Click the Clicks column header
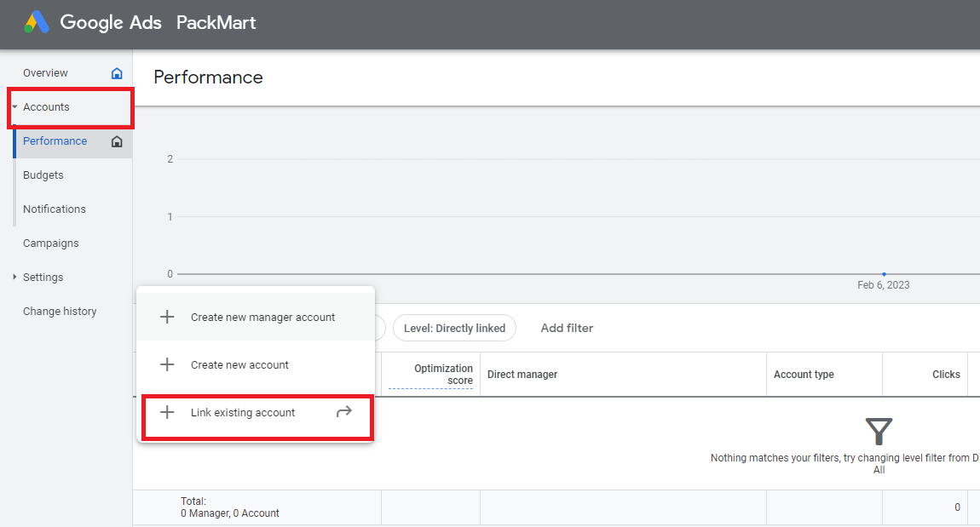 [946, 374]
